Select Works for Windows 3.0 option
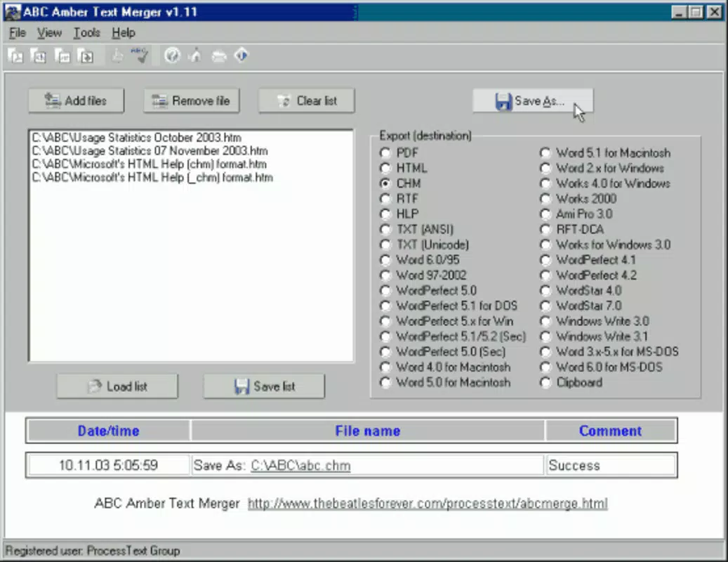The height and width of the screenshot is (562, 728). point(605,244)
